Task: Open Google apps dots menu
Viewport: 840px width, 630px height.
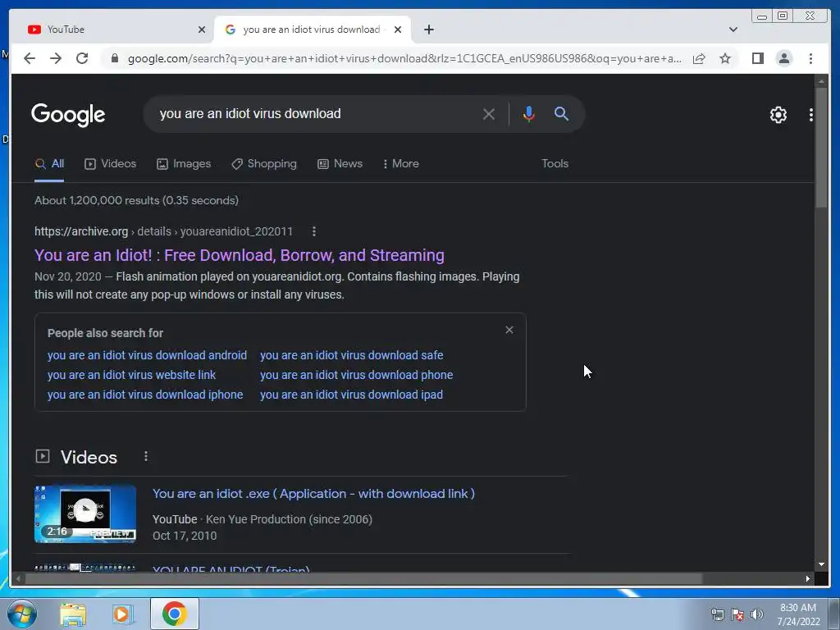Action: pyautogui.click(x=810, y=115)
